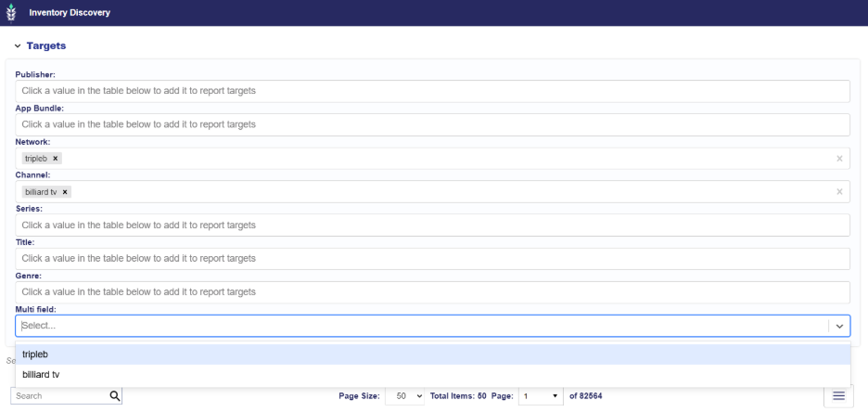Remove the tripleb tag from Network
Viewport: 868px width, 412px height.
[56, 159]
